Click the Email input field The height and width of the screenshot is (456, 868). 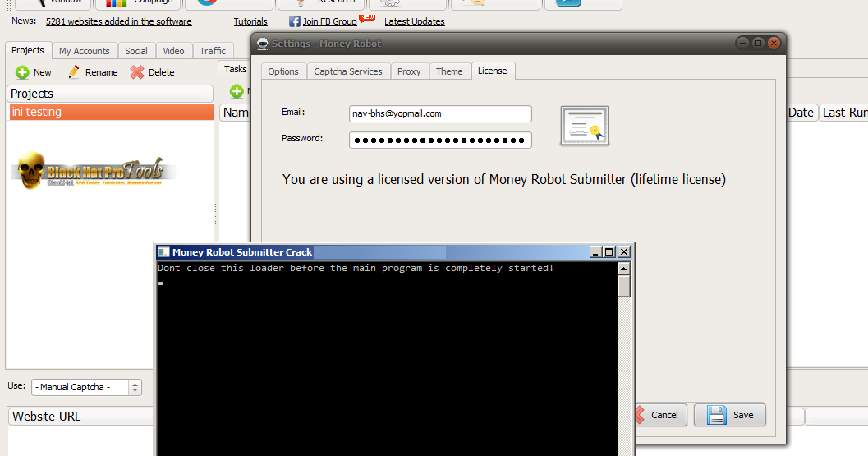coord(440,113)
